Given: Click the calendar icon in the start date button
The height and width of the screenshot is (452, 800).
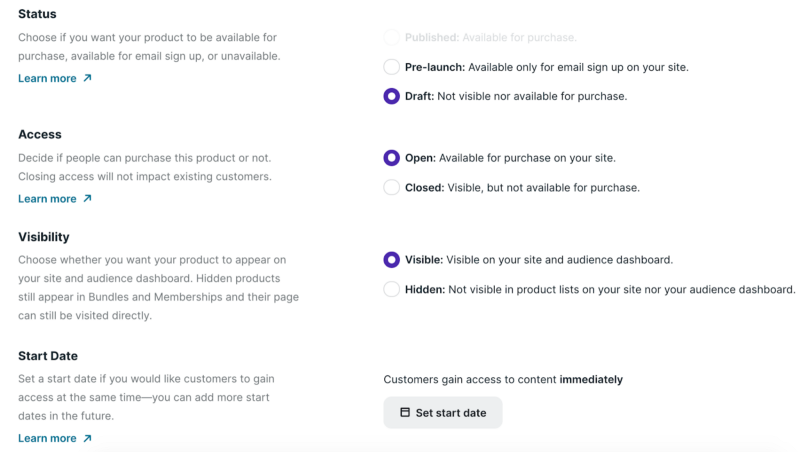Looking at the screenshot, I should point(405,412).
